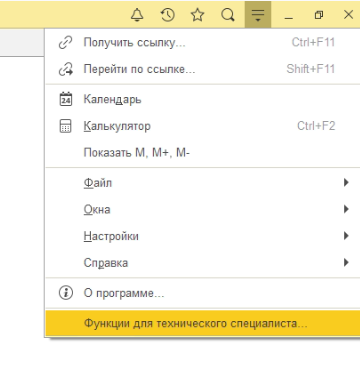Expand the "Окна" submenu
The width and height of the screenshot is (360, 375).
[x=203, y=209]
